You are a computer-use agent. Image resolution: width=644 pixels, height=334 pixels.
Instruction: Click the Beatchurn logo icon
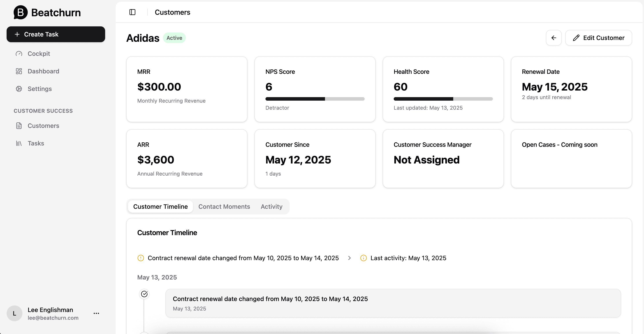tap(20, 12)
